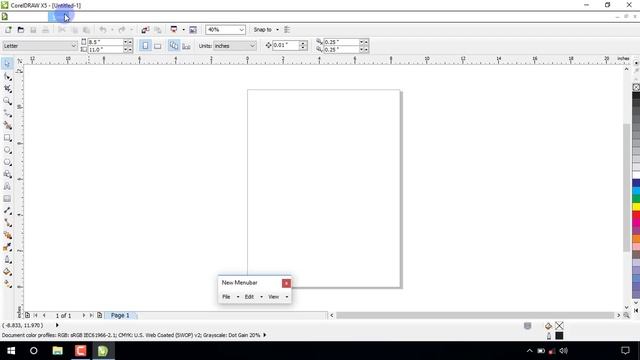Select the Parallel Dimension tool
640x360 pixels.
[7, 211]
